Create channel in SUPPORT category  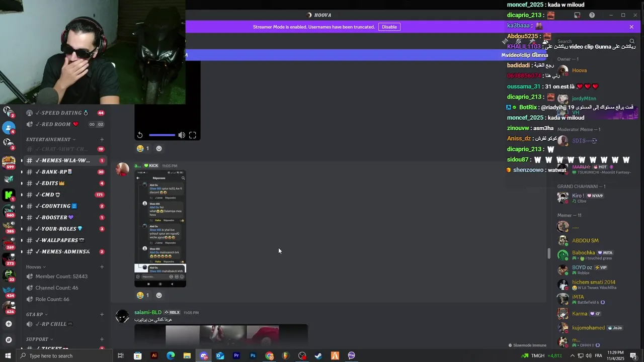coord(102,339)
